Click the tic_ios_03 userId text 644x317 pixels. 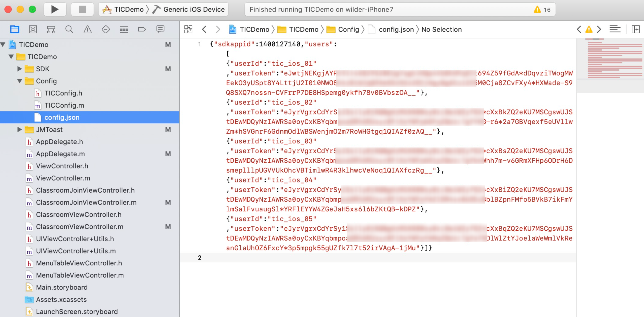292,141
